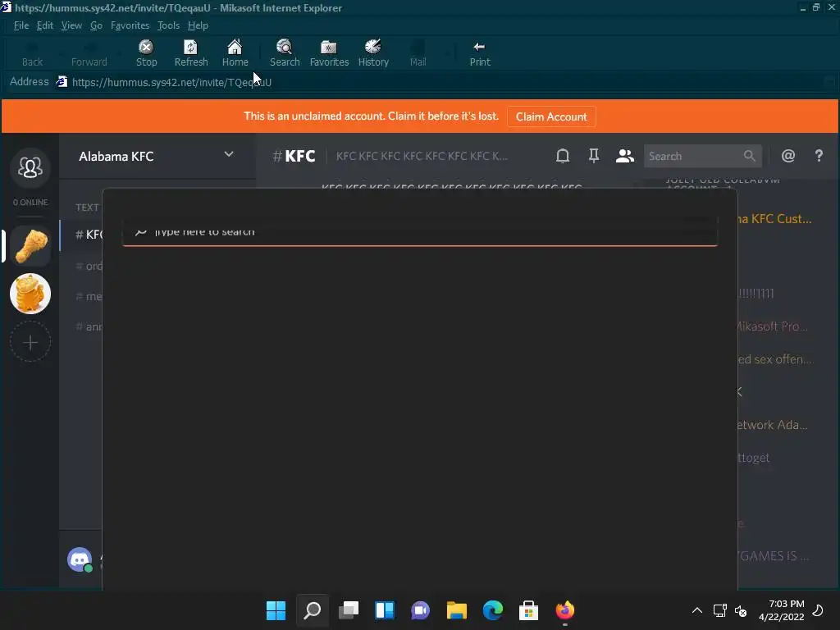
Task: Toggle the member list icon
Action: [x=624, y=156]
